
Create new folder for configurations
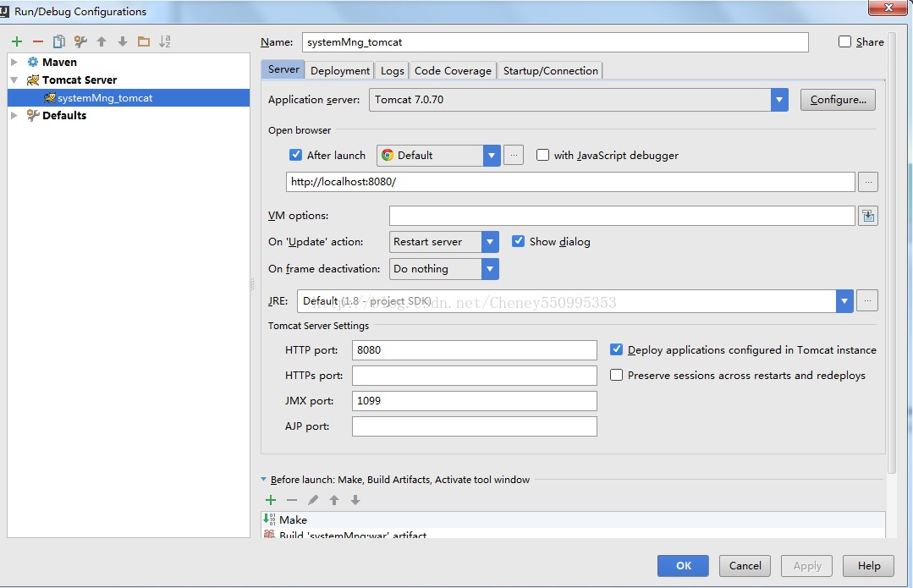tap(143, 41)
